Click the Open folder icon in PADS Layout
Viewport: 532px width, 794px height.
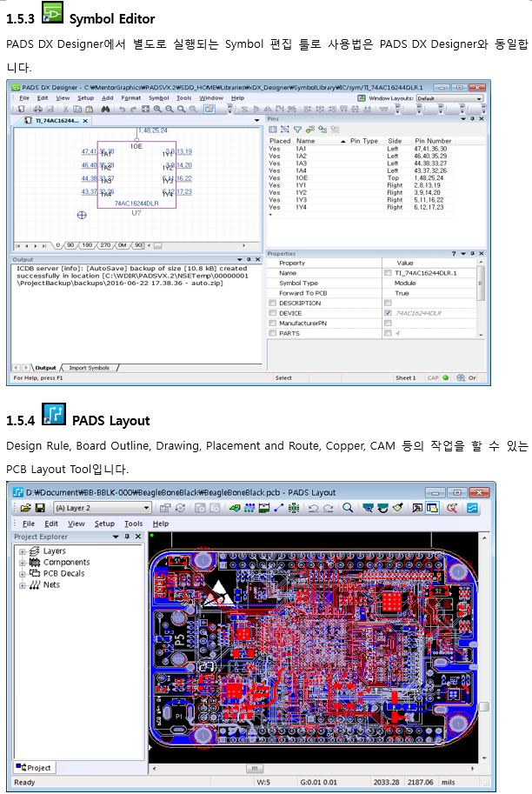[x=26, y=508]
